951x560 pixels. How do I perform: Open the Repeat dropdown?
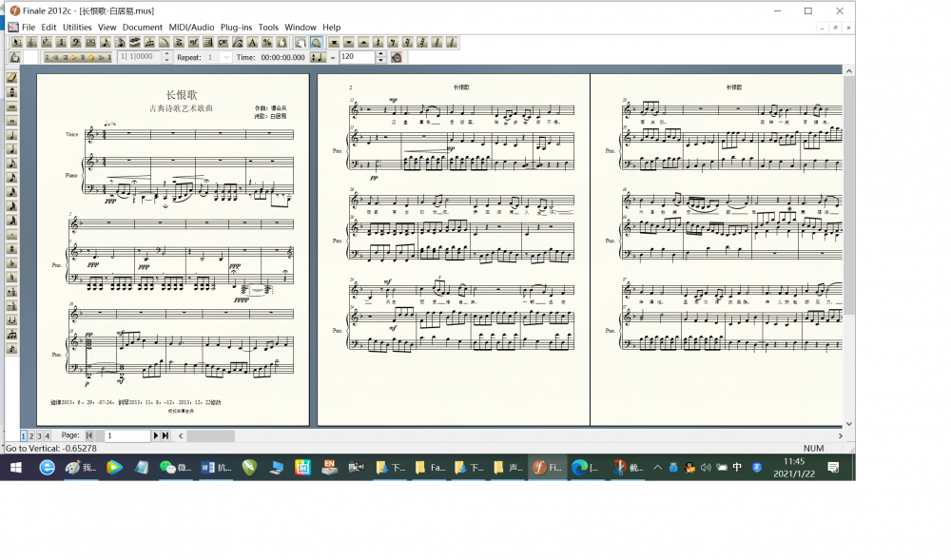pos(225,57)
